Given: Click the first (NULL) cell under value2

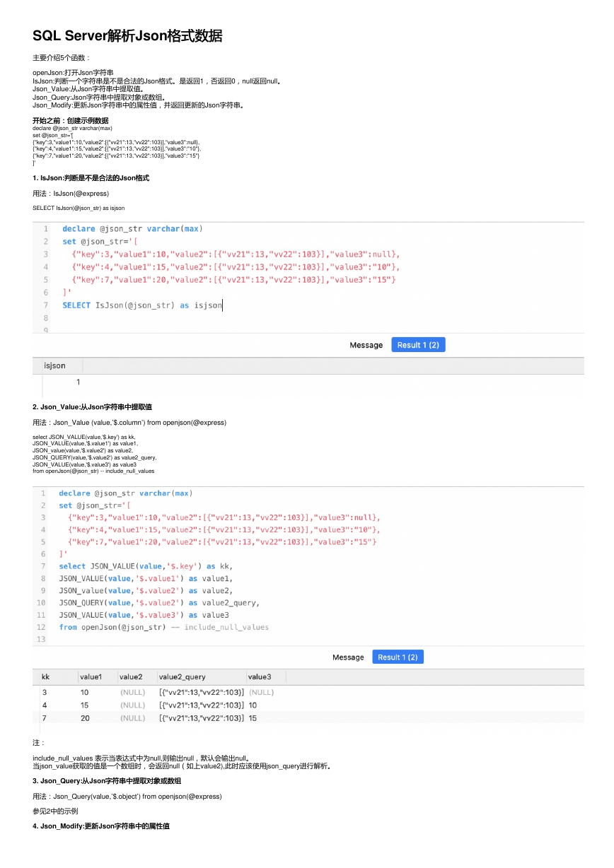Looking at the screenshot, I should [132, 693].
